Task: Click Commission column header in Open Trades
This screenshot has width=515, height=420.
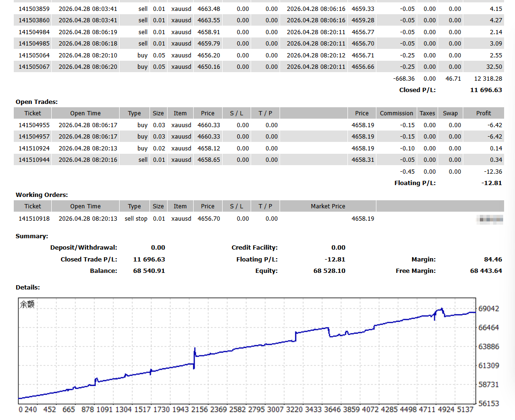Action: click(396, 113)
